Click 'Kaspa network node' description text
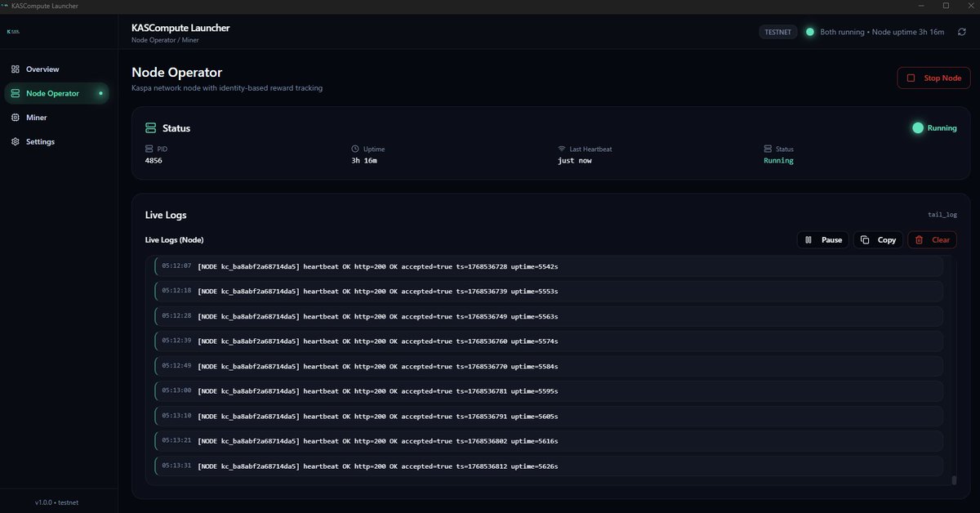 (x=227, y=87)
